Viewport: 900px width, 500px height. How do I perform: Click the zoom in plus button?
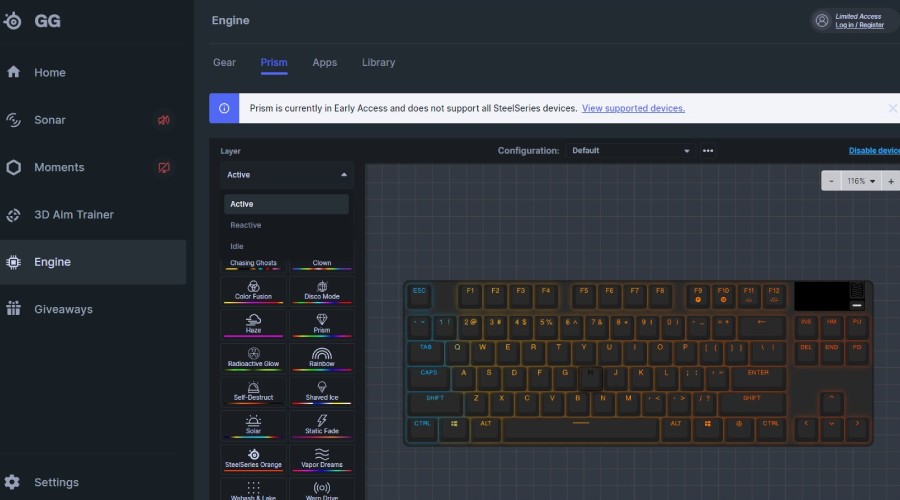point(890,181)
